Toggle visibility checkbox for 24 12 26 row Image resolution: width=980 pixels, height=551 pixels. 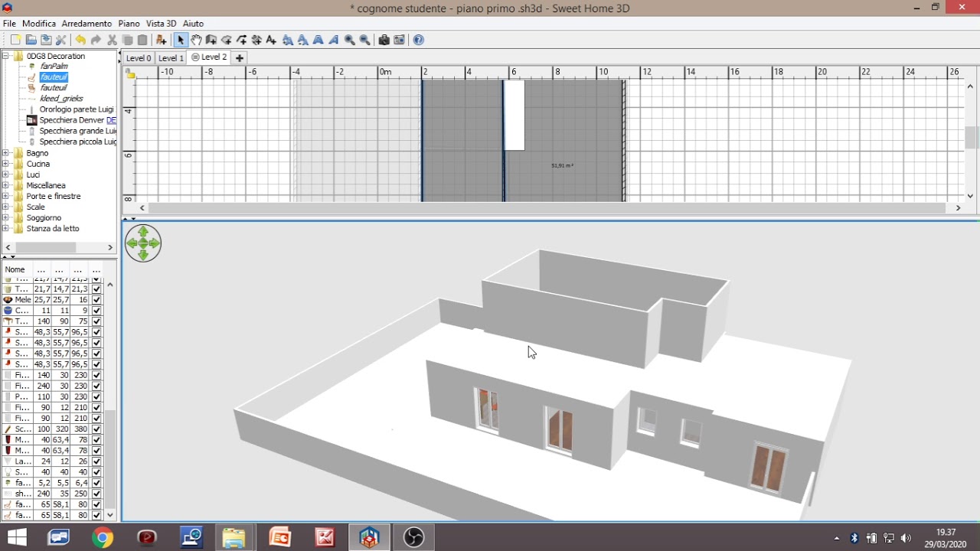click(x=96, y=461)
